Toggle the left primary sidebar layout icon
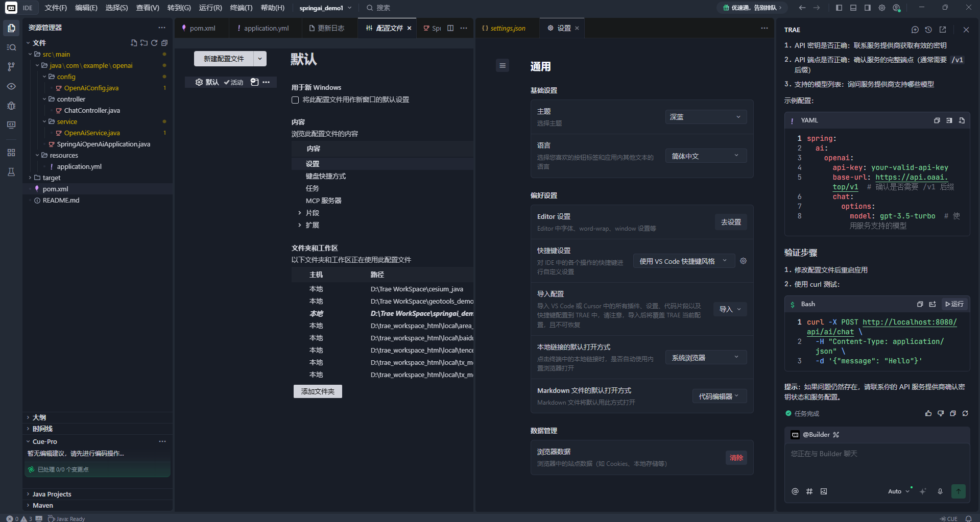The height and width of the screenshot is (522, 980). point(839,8)
